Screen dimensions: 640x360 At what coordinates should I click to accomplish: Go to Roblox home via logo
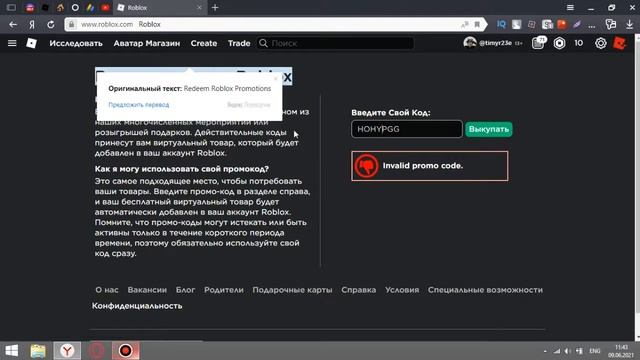coord(31,43)
